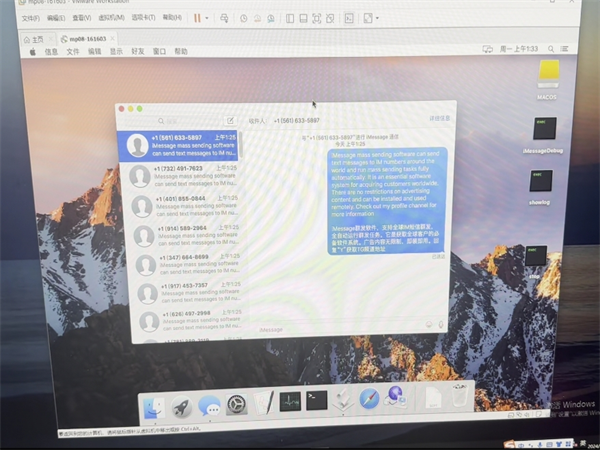Open Activity Monitor in the dock
The width and height of the screenshot is (600, 450).
tap(290, 403)
